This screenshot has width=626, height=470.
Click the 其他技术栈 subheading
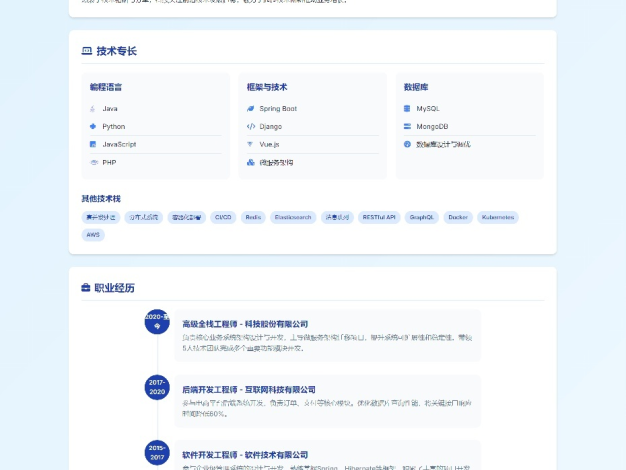click(101, 198)
